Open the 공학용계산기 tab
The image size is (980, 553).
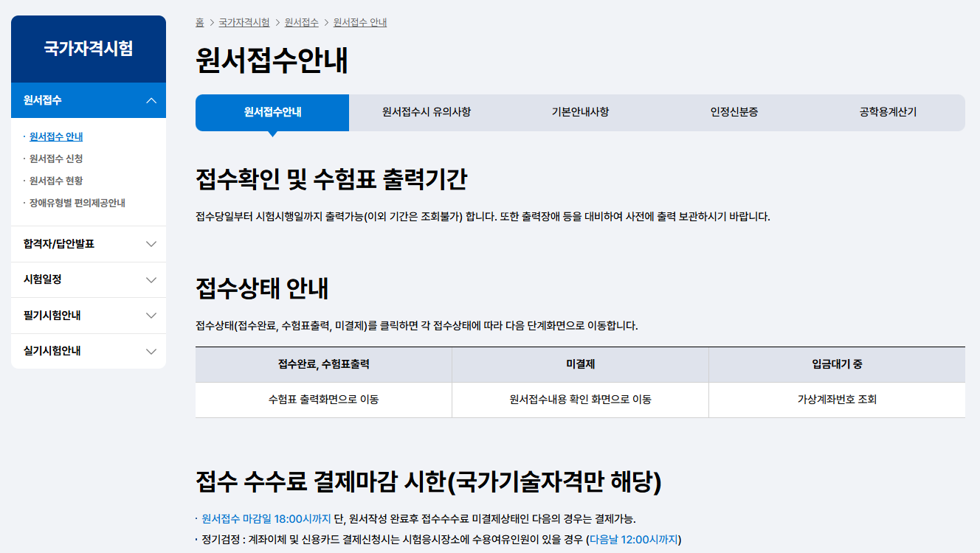[x=888, y=113]
